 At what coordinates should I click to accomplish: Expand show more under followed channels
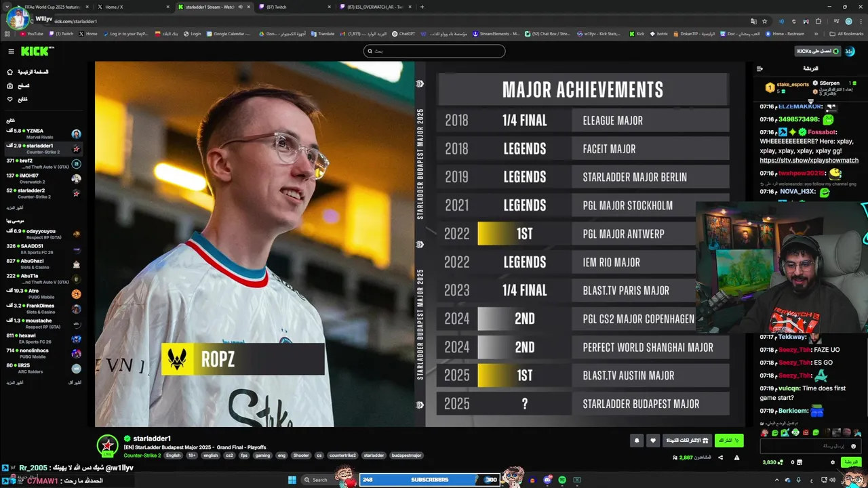point(14,207)
